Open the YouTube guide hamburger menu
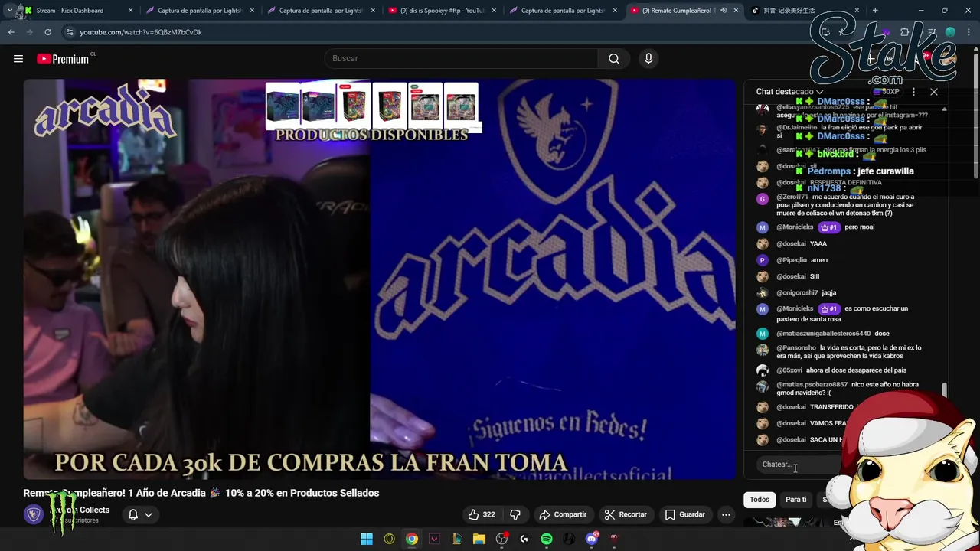 pyautogui.click(x=18, y=59)
